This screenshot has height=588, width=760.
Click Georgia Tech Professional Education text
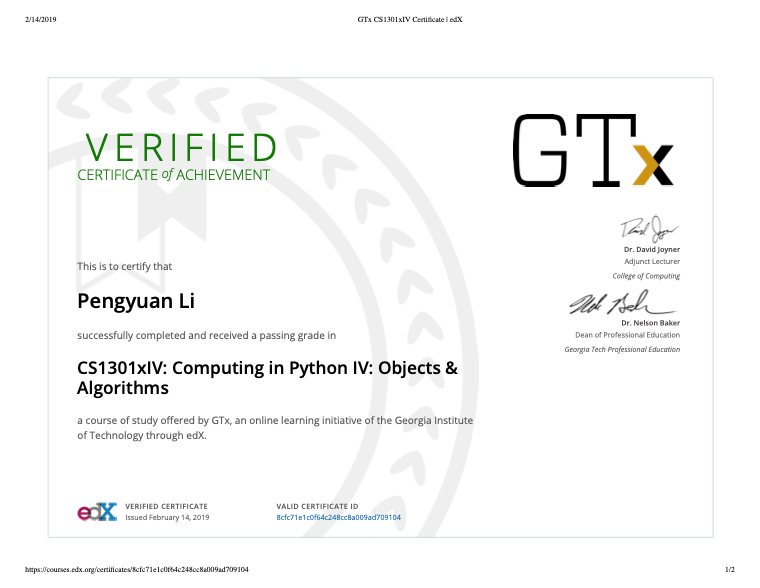622,350
